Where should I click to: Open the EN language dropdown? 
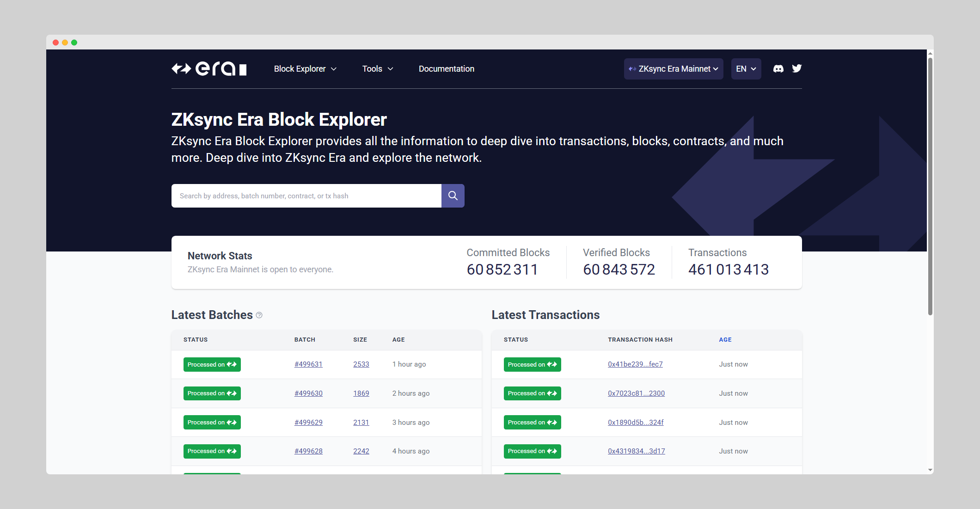(746, 69)
